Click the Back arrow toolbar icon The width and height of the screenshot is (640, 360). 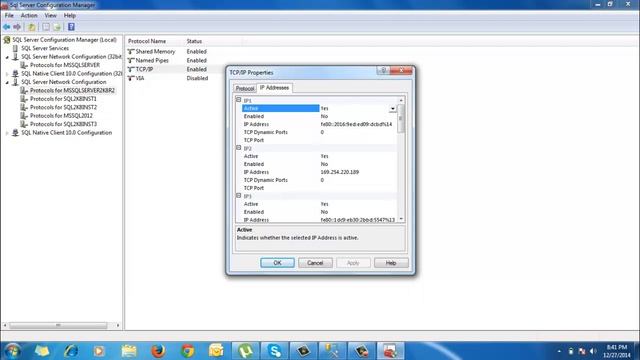tap(7, 27)
